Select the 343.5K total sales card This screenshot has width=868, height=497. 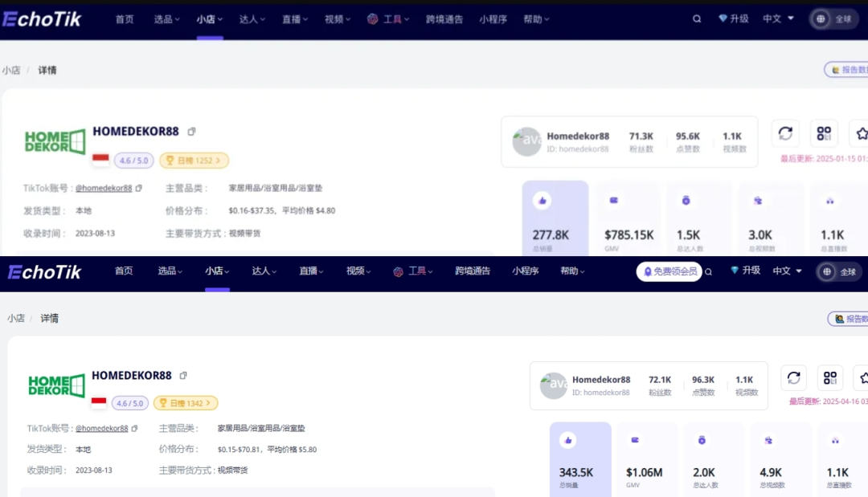pos(580,458)
